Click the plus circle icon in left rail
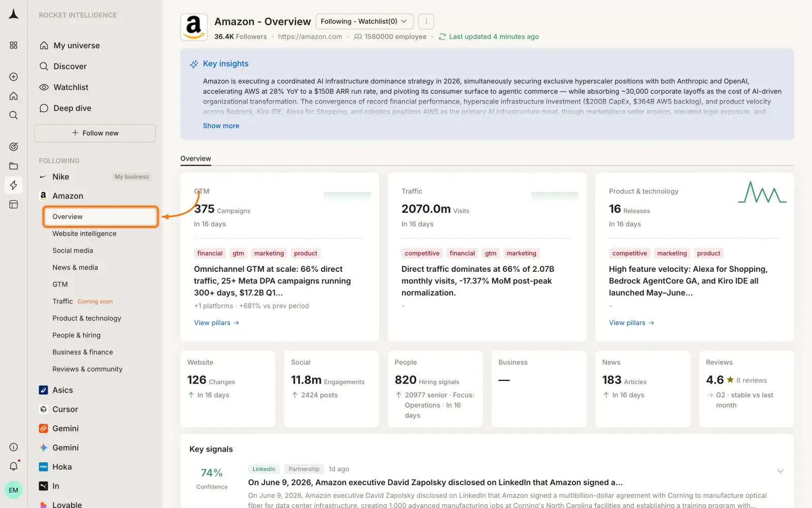The width and height of the screenshot is (812, 508). pos(14,77)
